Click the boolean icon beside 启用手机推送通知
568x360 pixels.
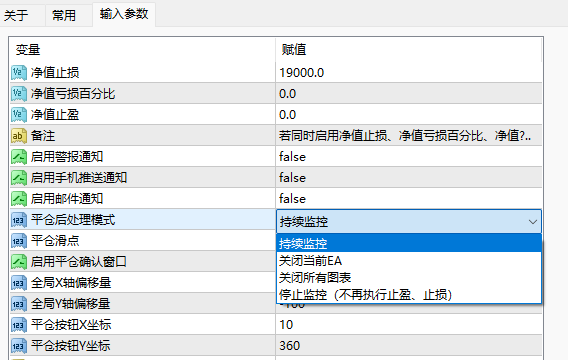pyautogui.click(x=18, y=178)
